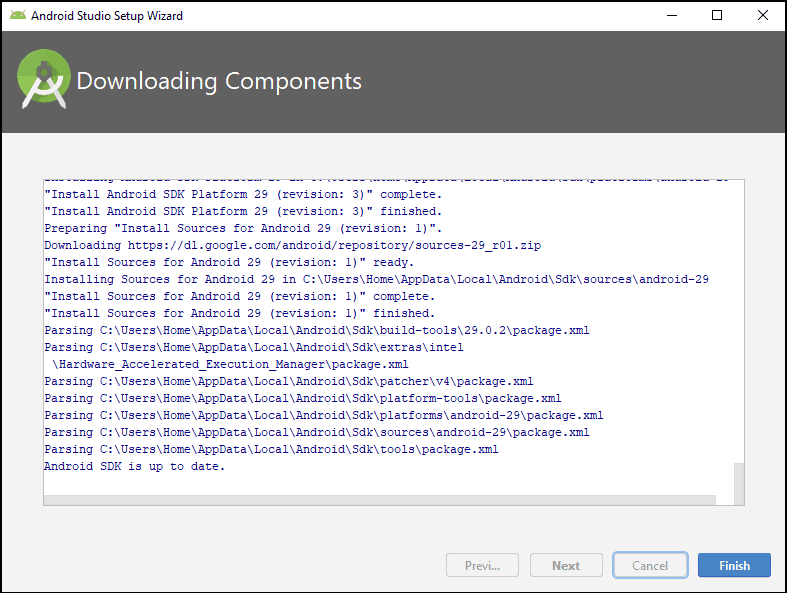787x593 pixels.
Task: Click the "Parsing ...\extras\intel" line
Action: click(x=253, y=347)
